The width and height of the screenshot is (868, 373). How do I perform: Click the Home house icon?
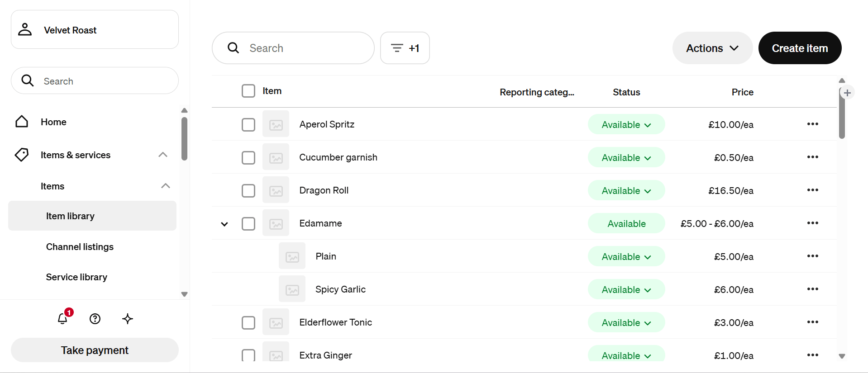click(22, 122)
